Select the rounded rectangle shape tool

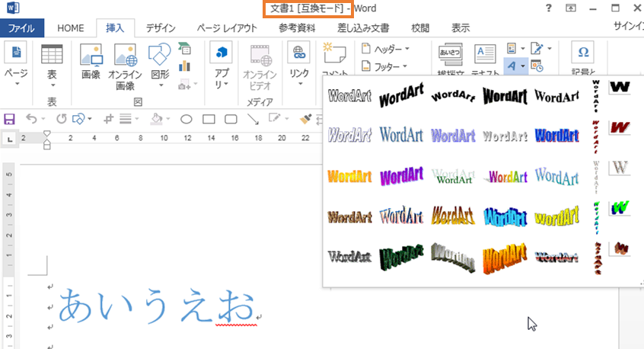coord(231,119)
